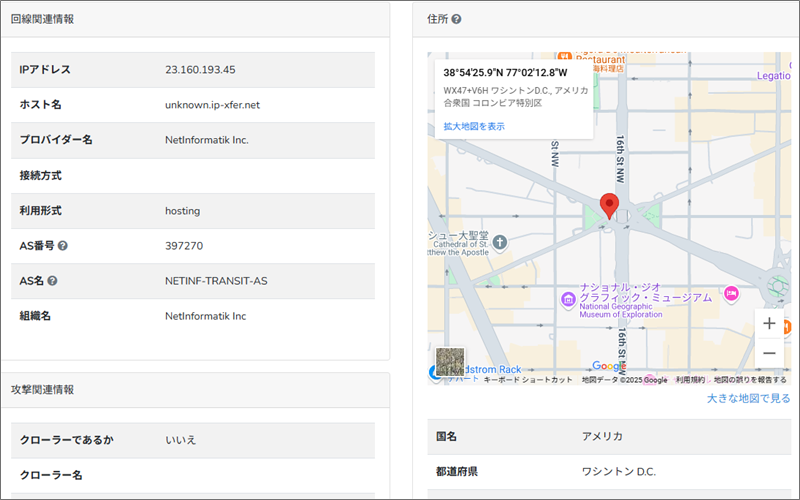Click country value アメリカ
The image size is (800, 500).
[602, 436]
